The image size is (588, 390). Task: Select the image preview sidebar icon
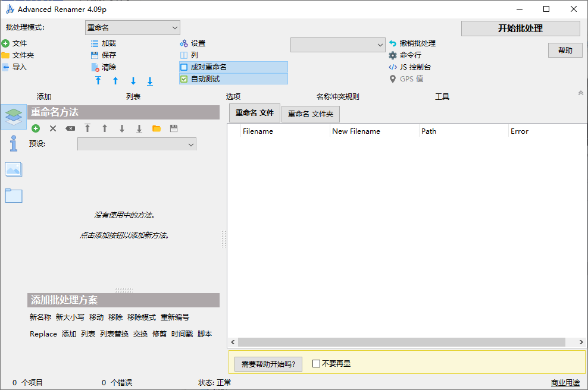(x=14, y=169)
